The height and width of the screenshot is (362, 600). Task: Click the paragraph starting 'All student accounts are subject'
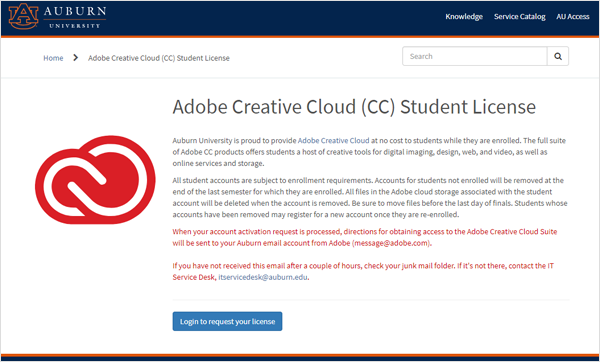pyautogui.click(x=370, y=197)
